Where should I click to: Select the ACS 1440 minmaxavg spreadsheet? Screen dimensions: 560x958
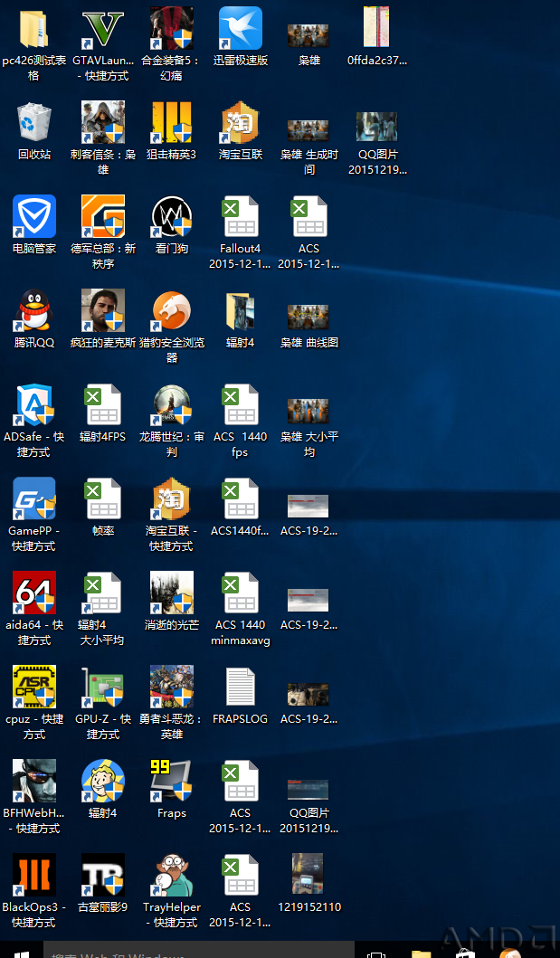[x=241, y=593]
